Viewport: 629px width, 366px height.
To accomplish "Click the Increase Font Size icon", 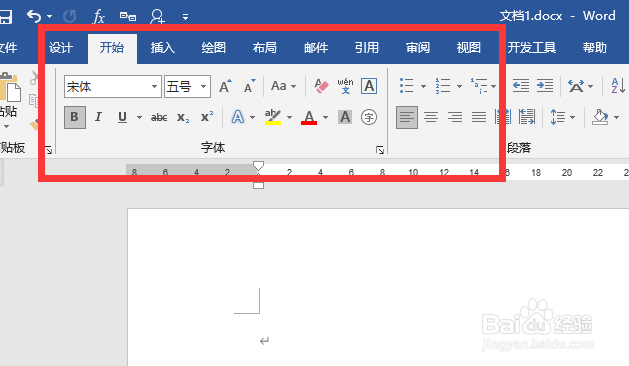I will pyautogui.click(x=225, y=86).
